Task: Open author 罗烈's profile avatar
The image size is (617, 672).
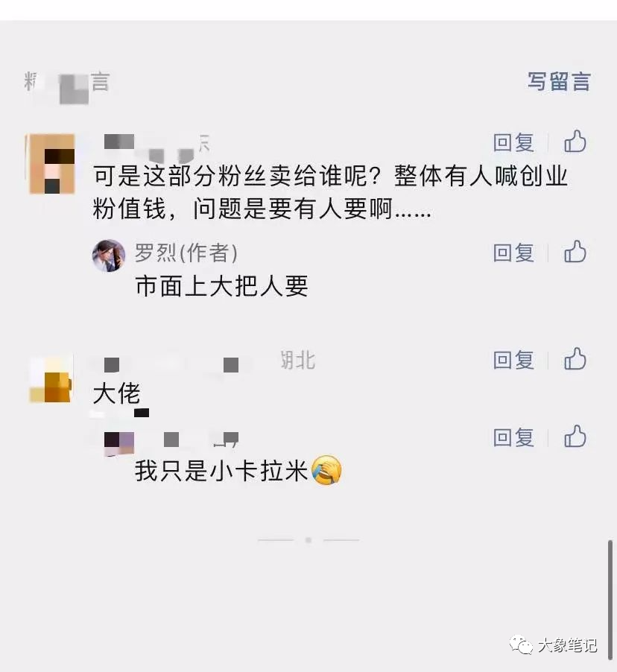Action: point(109,256)
